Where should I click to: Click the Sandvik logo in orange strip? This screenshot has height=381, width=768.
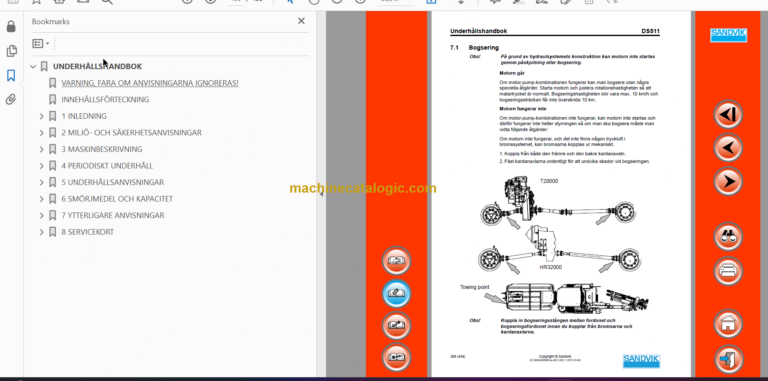728,35
